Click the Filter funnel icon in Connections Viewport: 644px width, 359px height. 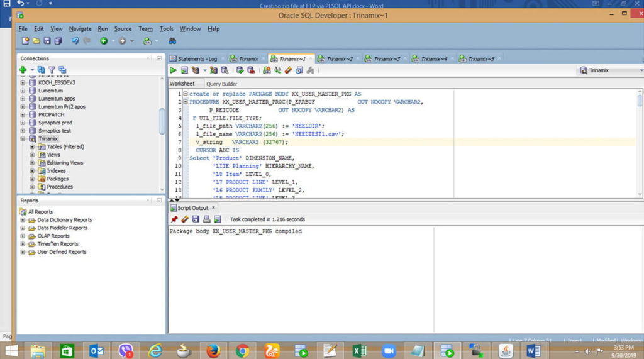point(52,70)
